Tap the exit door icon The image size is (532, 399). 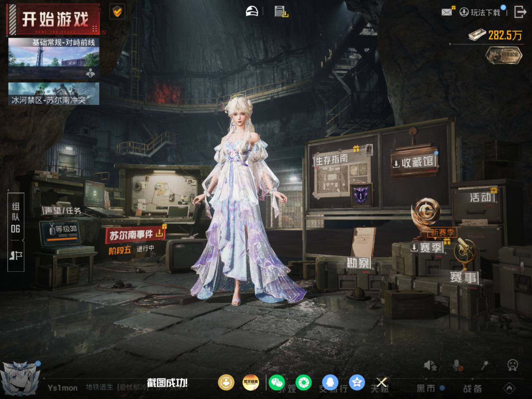coord(520,12)
